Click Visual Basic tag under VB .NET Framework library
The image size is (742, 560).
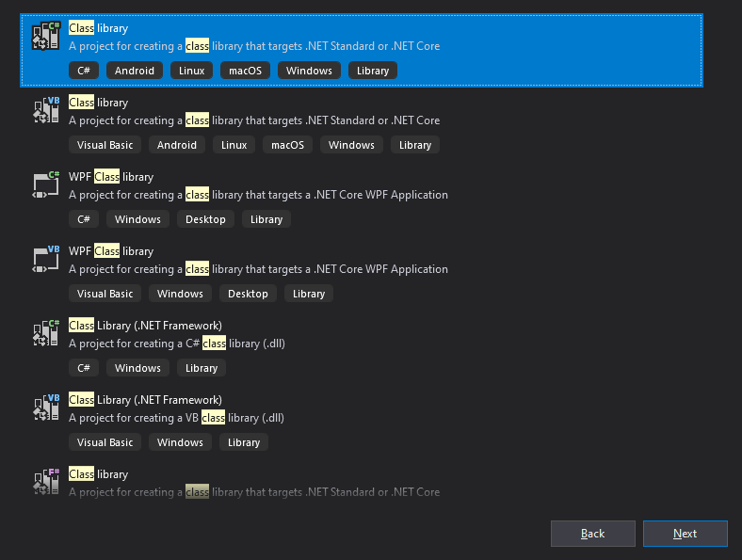pos(105,441)
